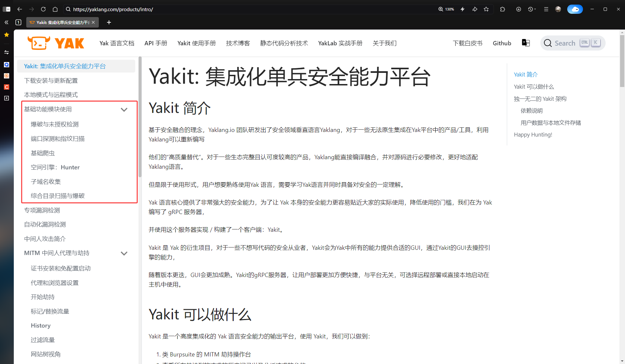
Task: Click the browser address bar URL
Action: (x=113, y=9)
